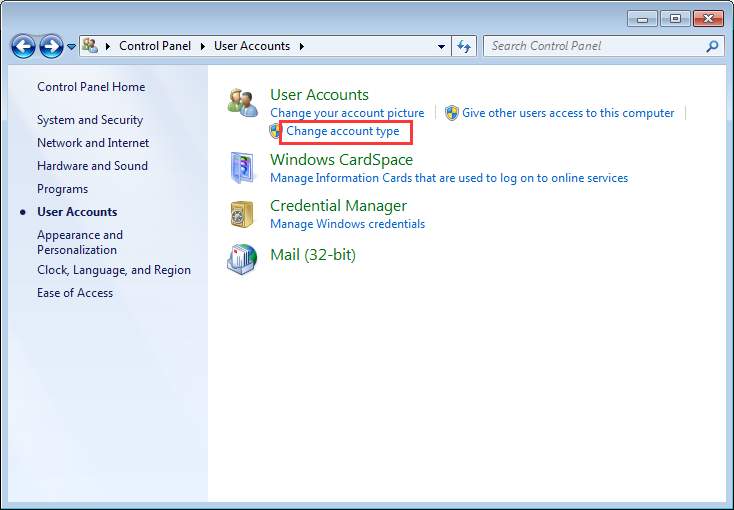Click the Credential Manager vault icon

[x=242, y=214]
